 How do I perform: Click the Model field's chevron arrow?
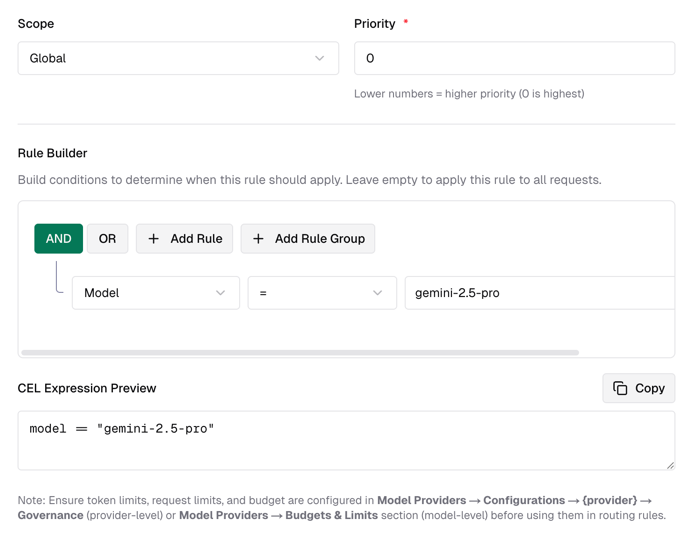click(221, 293)
